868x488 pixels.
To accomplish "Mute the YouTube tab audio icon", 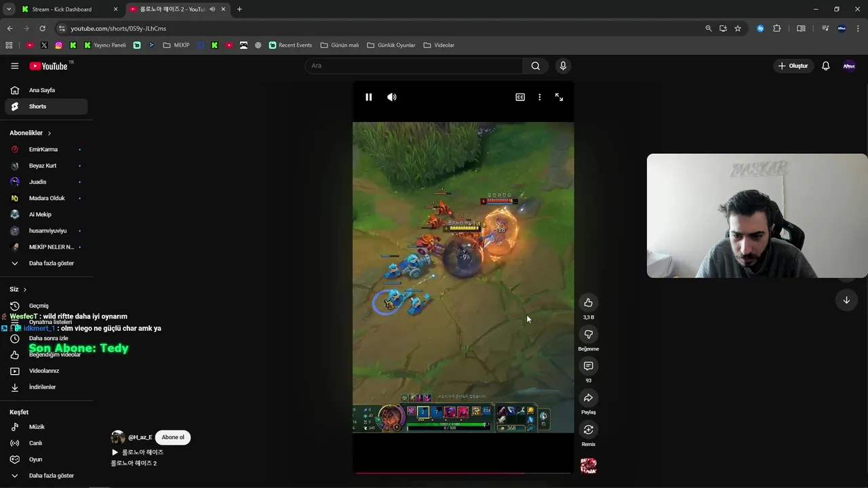I will click(212, 9).
